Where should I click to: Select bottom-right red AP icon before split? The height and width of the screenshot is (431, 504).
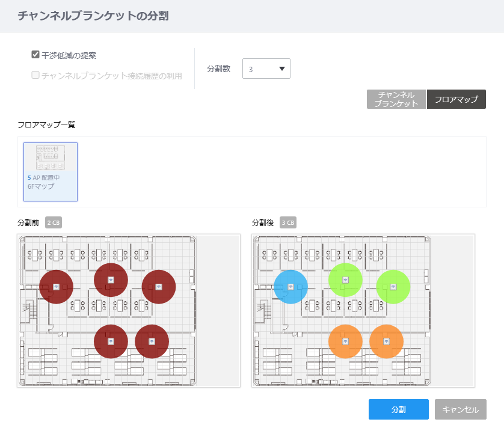click(152, 341)
